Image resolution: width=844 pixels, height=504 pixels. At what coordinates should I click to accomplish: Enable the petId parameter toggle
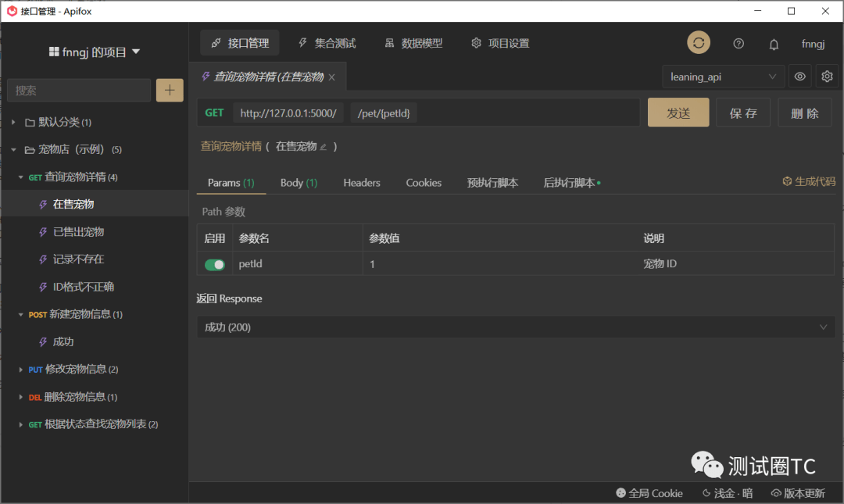(215, 265)
